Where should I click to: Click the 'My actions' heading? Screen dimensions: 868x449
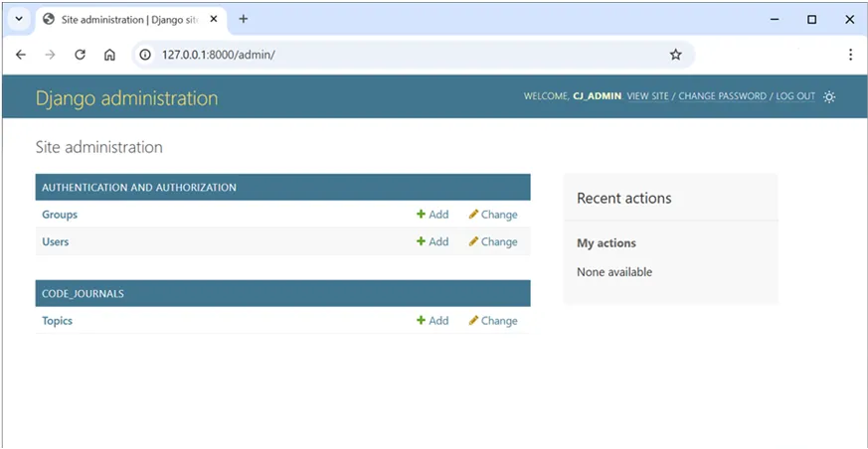click(607, 243)
